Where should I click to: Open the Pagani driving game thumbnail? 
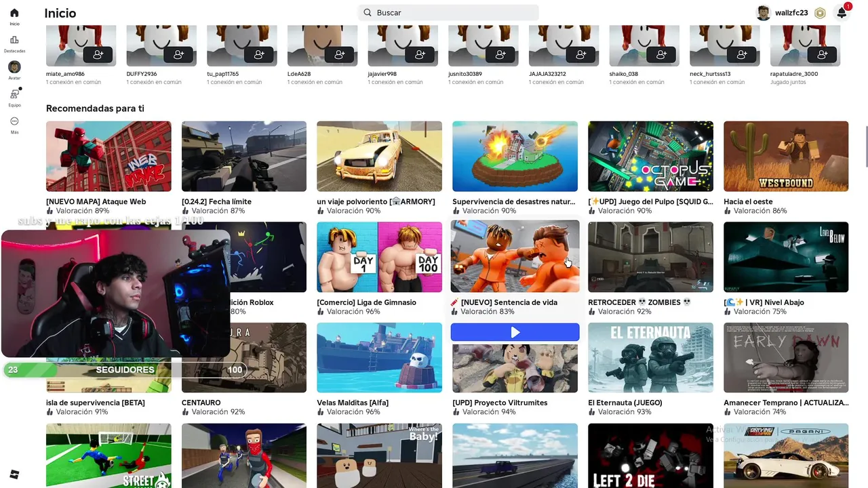786,455
